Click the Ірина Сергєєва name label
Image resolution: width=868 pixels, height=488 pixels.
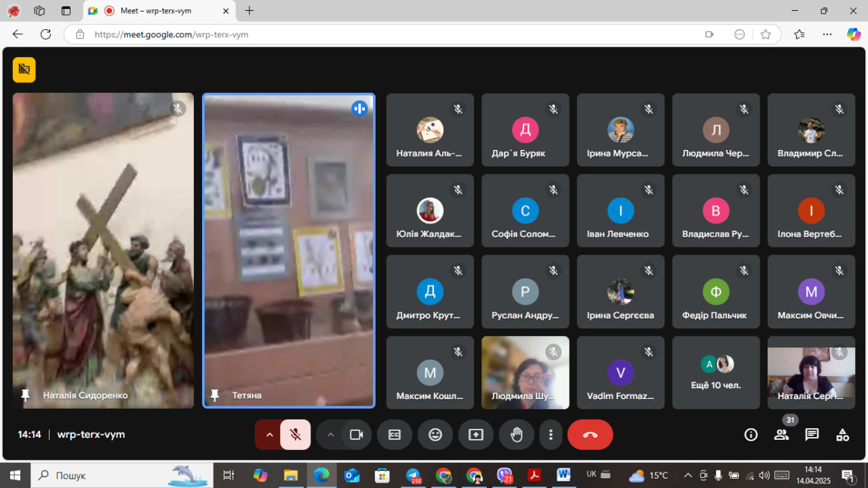click(x=620, y=316)
